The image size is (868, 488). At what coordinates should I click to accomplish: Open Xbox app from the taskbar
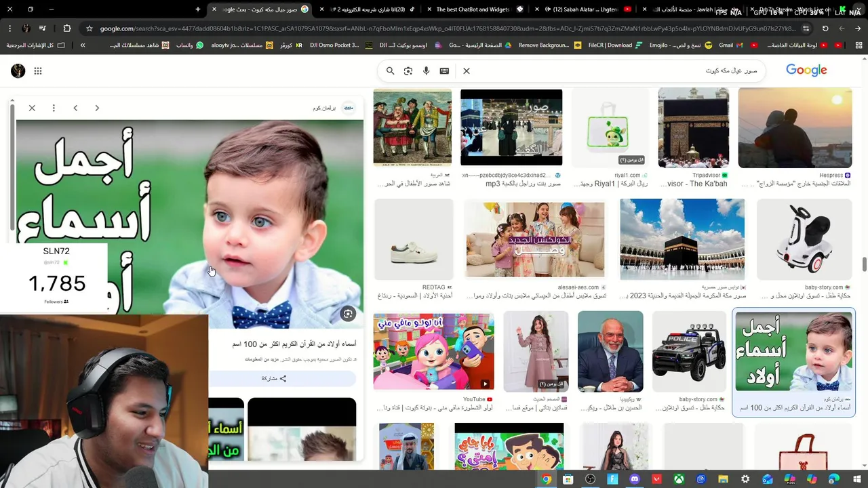click(679, 479)
